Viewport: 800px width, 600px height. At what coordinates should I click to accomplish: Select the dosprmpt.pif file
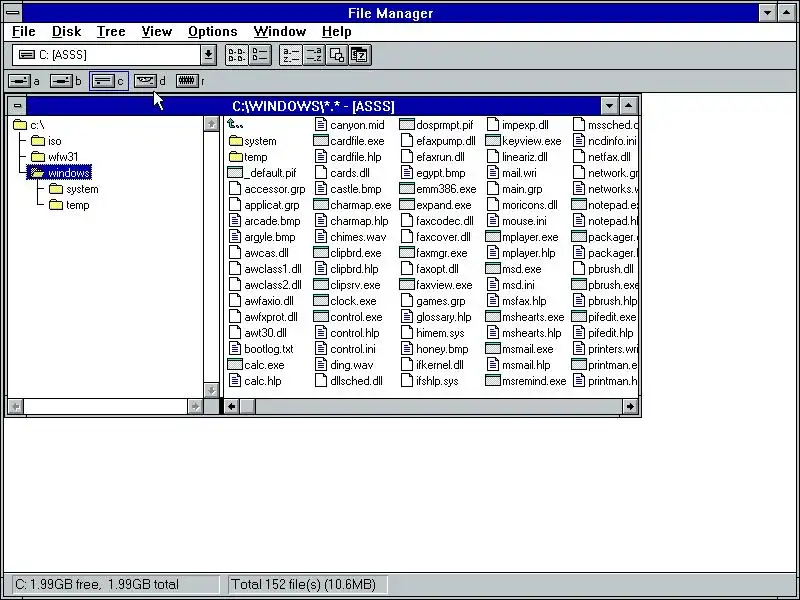(x=436, y=125)
